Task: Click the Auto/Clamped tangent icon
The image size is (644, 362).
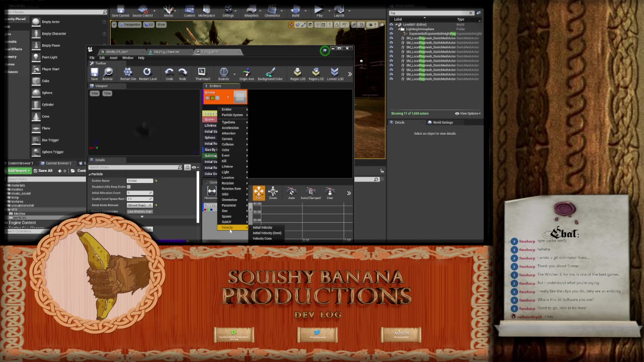Action: [310, 192]
